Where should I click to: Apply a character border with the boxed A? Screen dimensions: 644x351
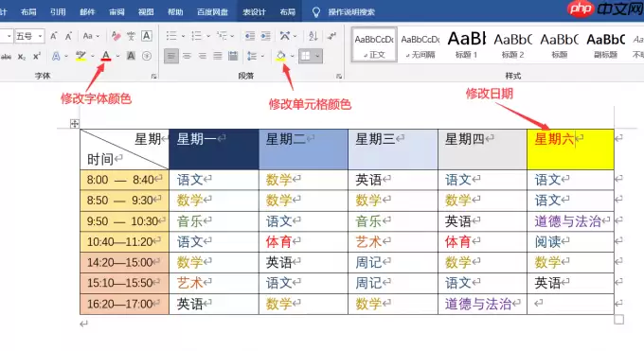(147, 36)
